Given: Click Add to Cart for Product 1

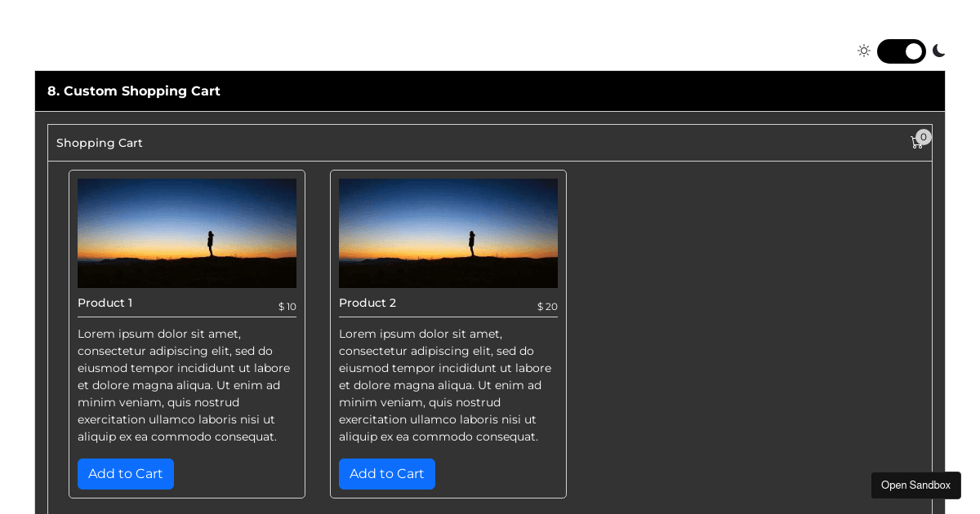Looking at the screenshot, I should pos(126,473).
